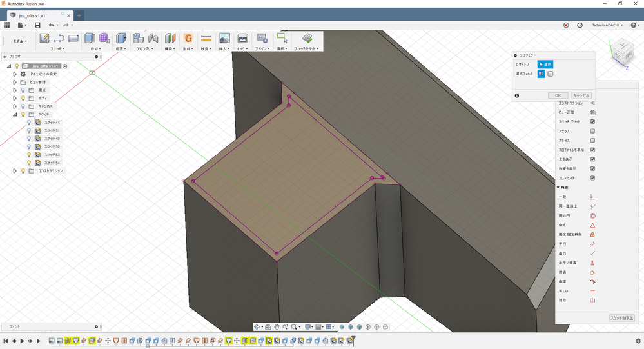Open the 作成 toolbar menu

[95, 48]
